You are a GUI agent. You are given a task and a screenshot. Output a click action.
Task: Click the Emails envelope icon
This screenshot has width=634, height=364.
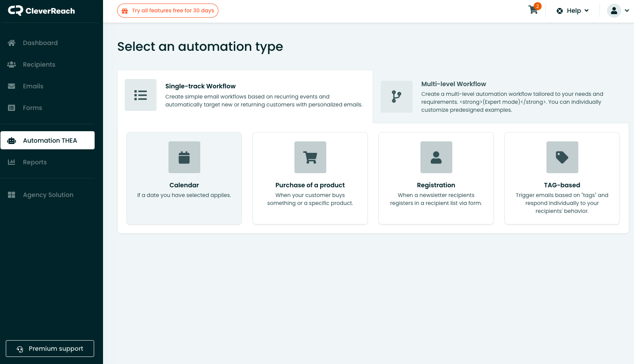click(x=12, y=86)
